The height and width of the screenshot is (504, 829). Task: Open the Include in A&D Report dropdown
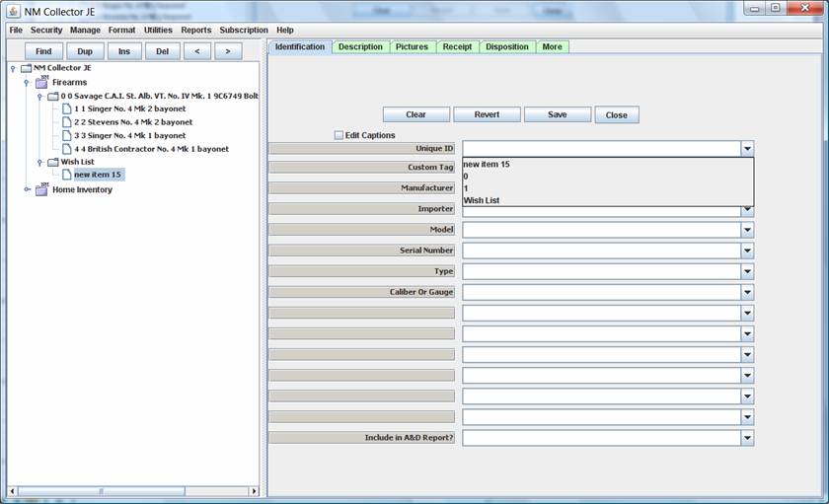click(747, 438)
